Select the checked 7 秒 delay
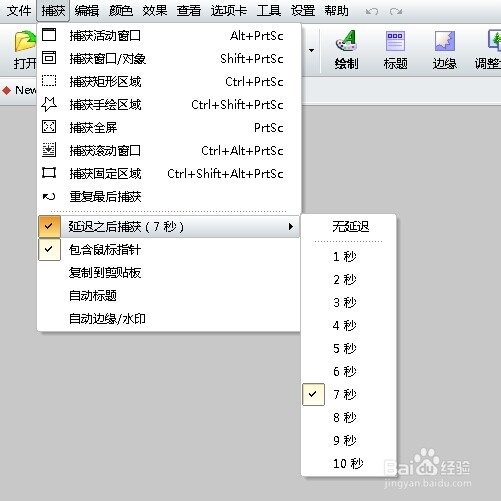Screen dimensions: 501x501 [349, 394]
